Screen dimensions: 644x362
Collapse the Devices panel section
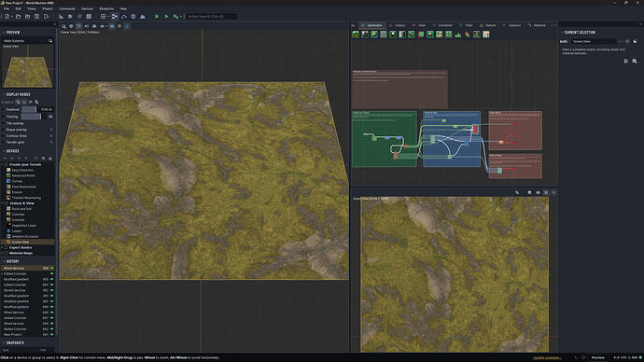coord(4,151)
